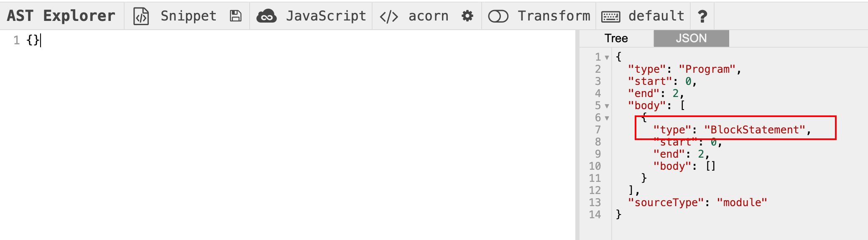Open the acorn parser menu
The height and width of the screenshot is (240, 868).
(x=428, y=16)
